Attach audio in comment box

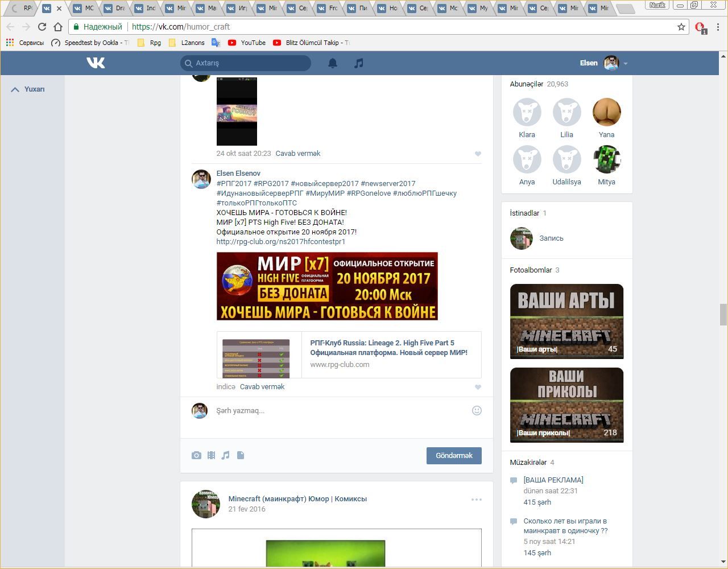[226, 455]
